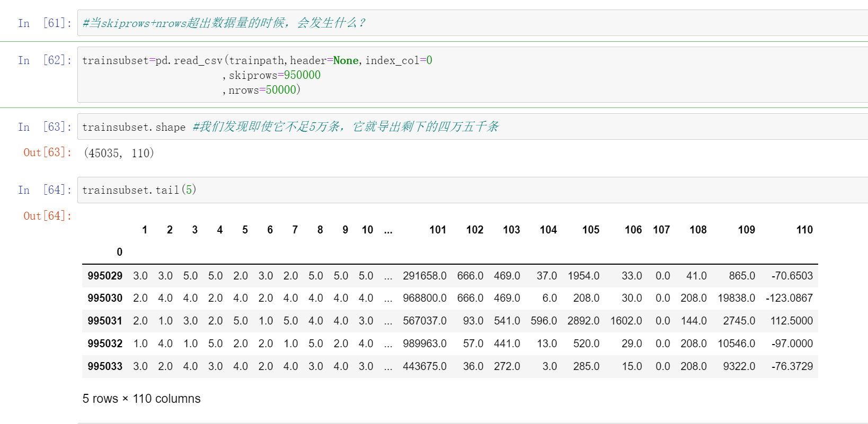Click cell value 291658.0
This screenshot has width=868, height=424.
tap(424, 276)
